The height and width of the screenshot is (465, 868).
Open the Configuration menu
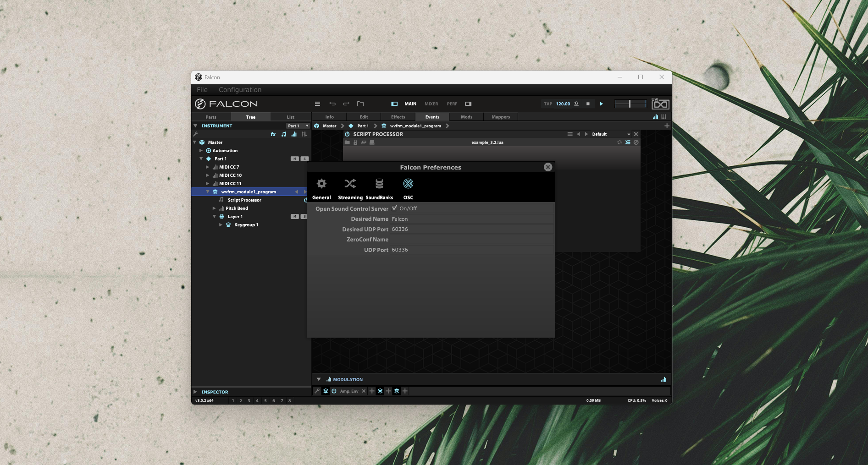[240, 90]
